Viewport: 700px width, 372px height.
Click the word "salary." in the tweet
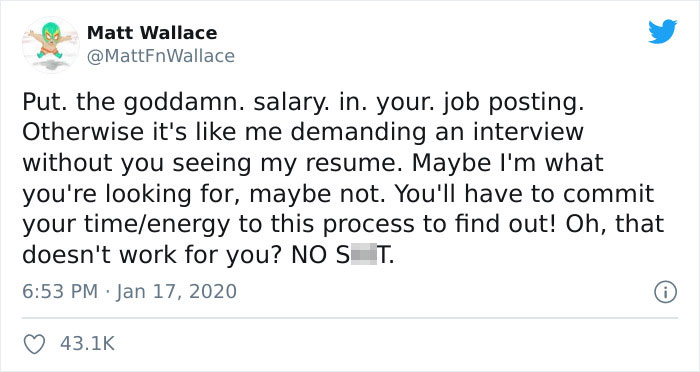pos(292,103)
